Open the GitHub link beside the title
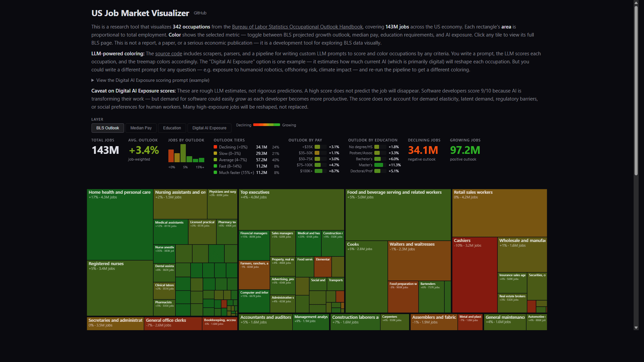 [200, 13]
